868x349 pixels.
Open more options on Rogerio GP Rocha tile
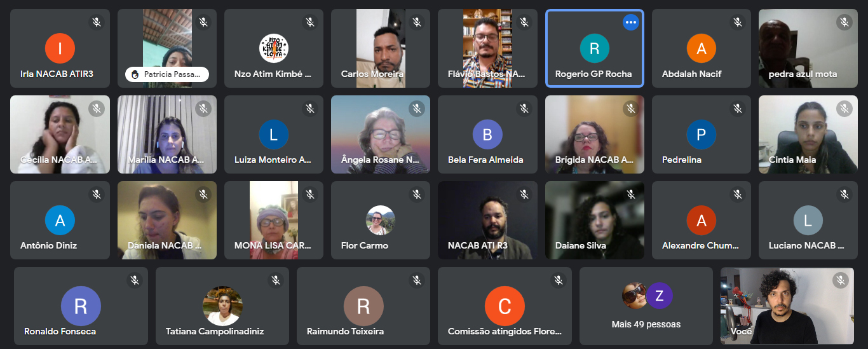[630, 22]
